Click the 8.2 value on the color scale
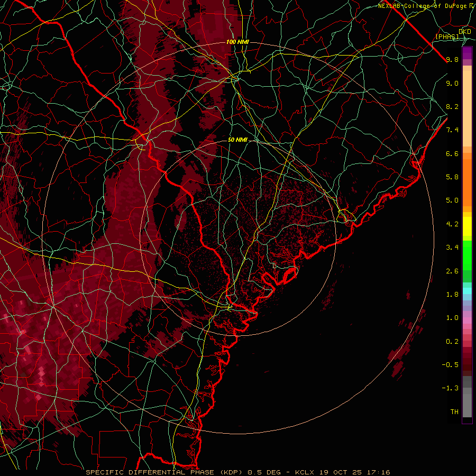The image size is (476, 476). (x=452, y=106)
